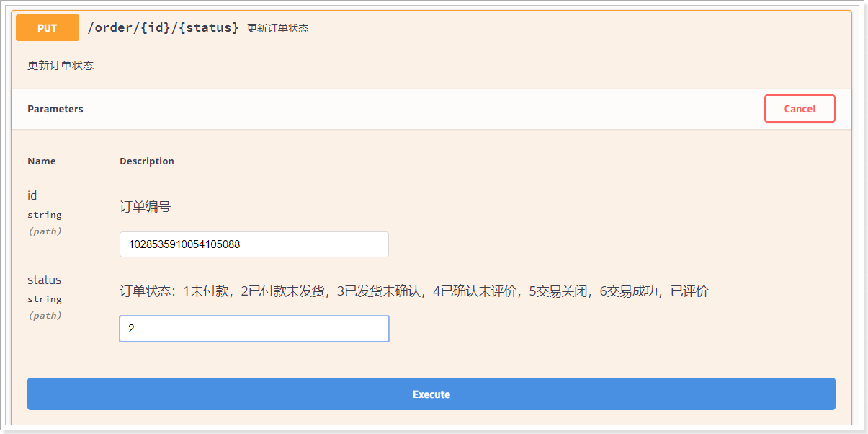
Task: Click the (path) label under status
Action: tap(45, 316)
